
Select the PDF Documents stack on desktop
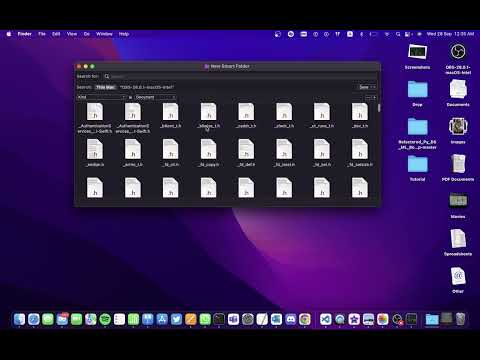[x=458, y=168]
